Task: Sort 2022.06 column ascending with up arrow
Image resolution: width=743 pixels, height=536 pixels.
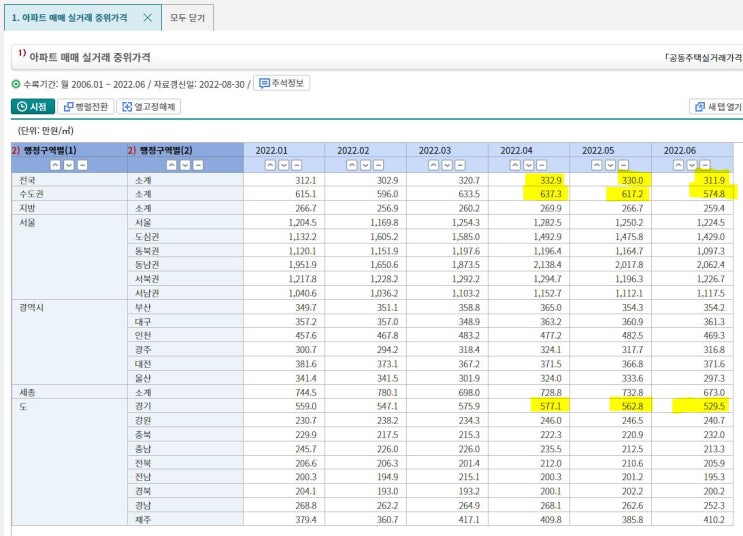Action: 679,165
